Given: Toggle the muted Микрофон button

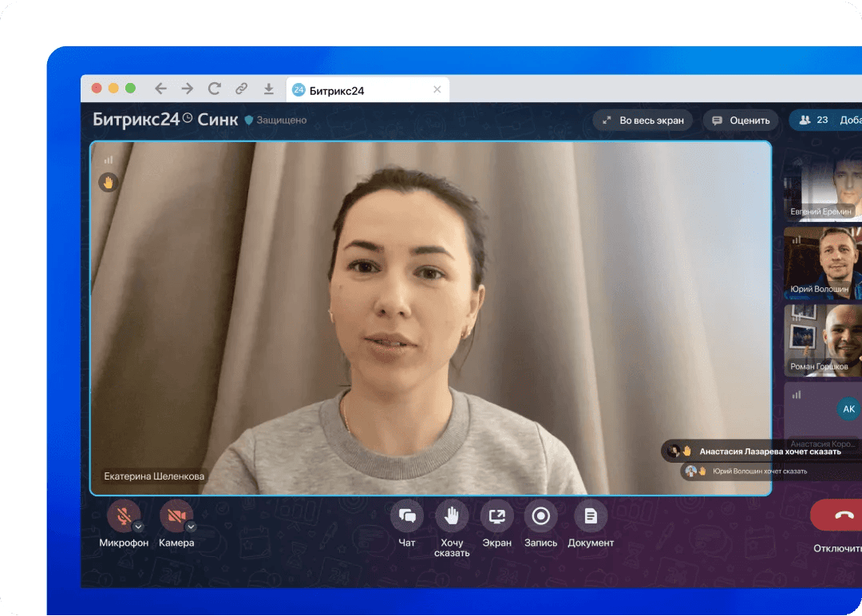Looking at the screenshot, I should [123, 516].
